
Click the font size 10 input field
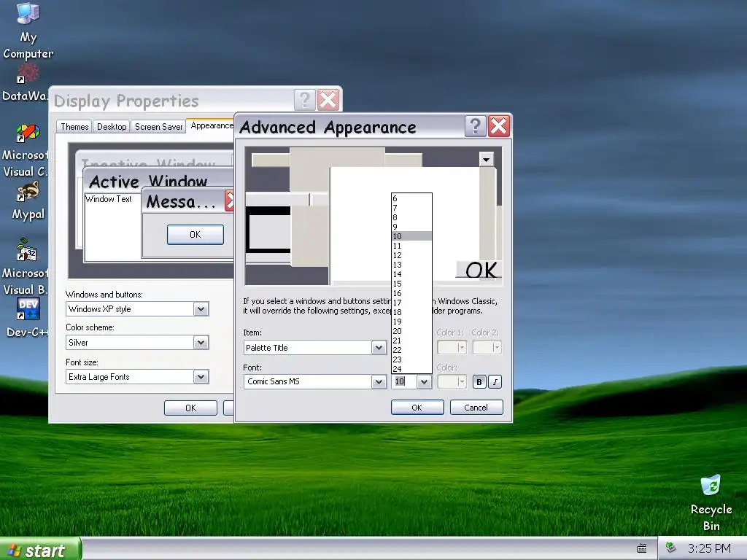[403, 381]
